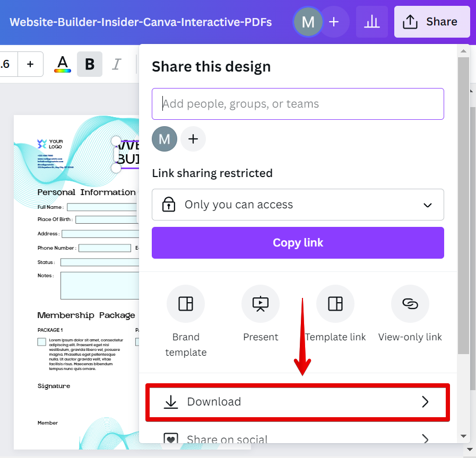Open the text color picker
The width and height of the screenshot is (476, 458).
pyautogui.click(x=63, y=64)
